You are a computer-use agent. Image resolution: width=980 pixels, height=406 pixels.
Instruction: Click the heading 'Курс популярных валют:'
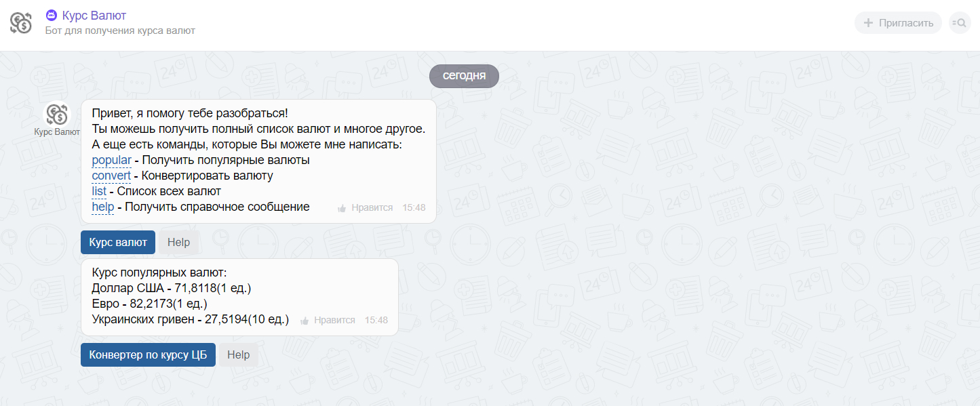(x=159, y=273)
